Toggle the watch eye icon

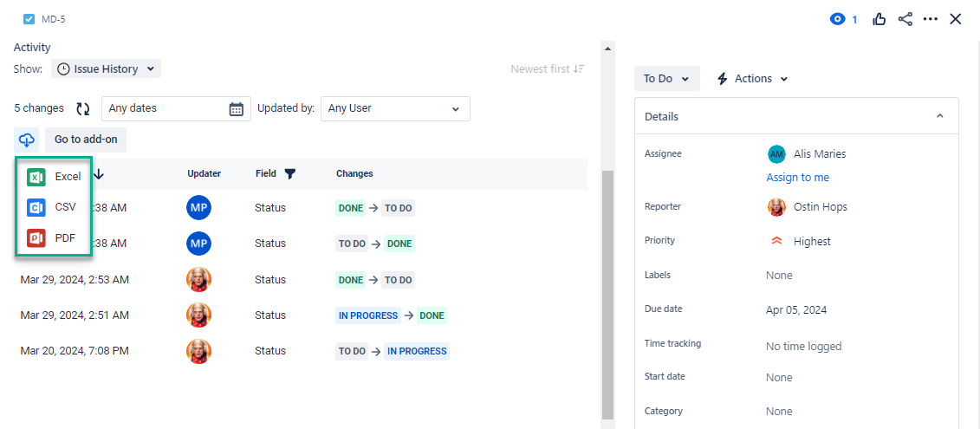point(838,19)
